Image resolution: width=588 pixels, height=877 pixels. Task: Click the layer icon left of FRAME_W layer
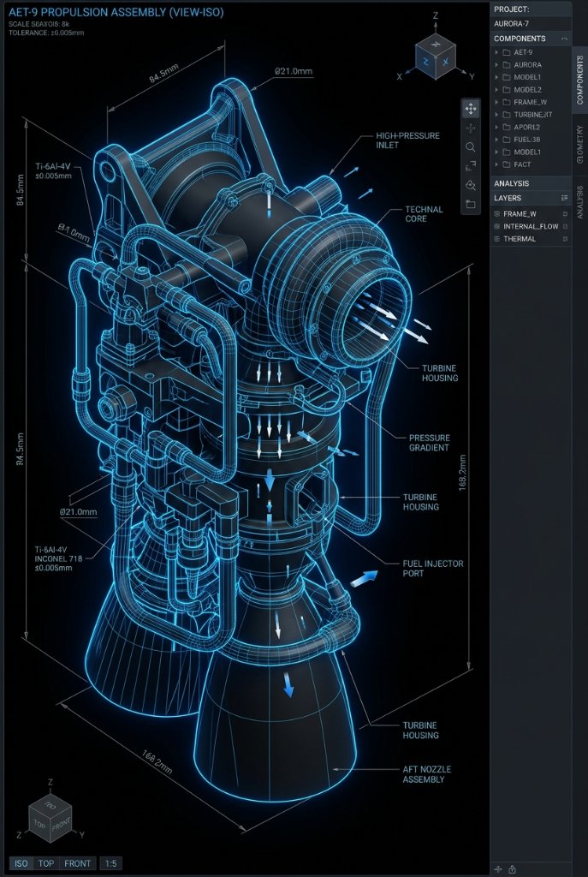tap(497, 213)
